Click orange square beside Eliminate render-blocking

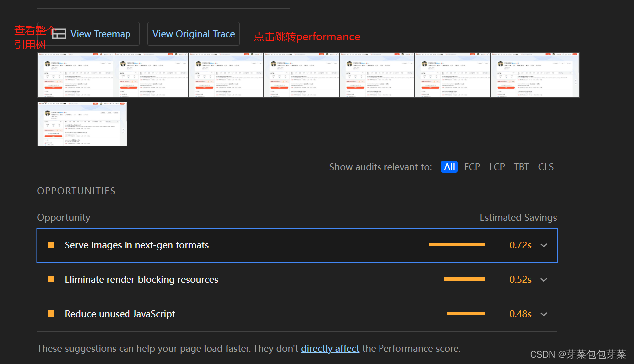pyautogui.click(x=51, y=279)
